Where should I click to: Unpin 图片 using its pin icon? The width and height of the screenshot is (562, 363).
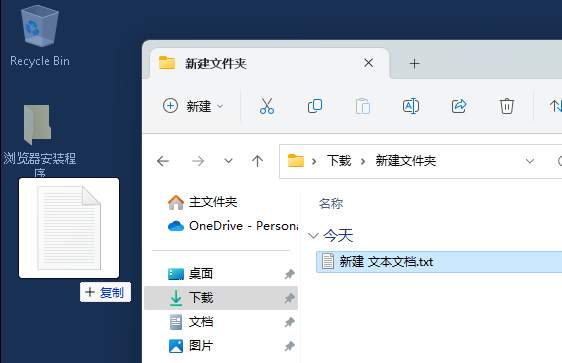tap(290, 346)
